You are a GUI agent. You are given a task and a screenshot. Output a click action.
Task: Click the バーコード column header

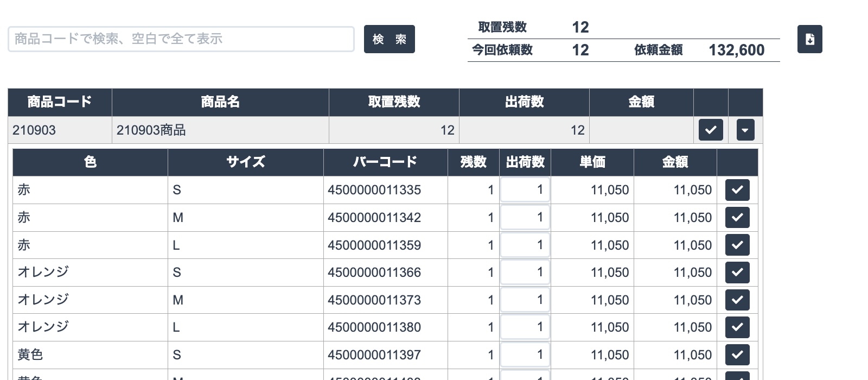385,162
